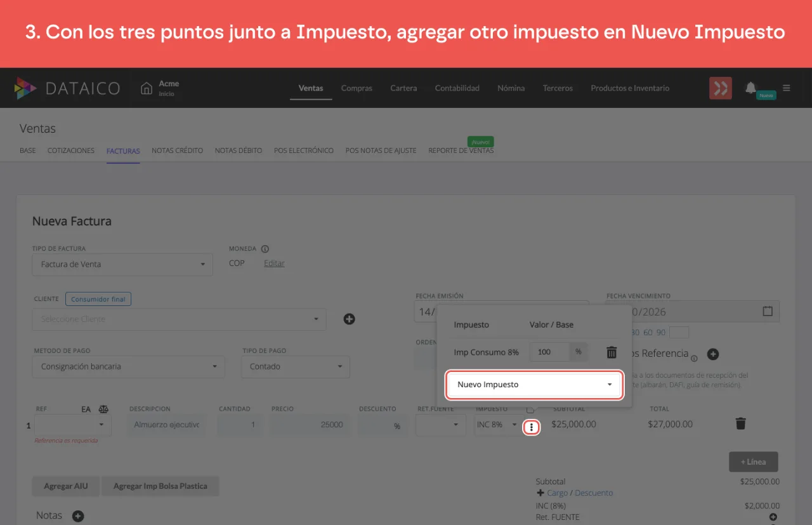
Task: Expand the Tipo de Pago dropdown
Action: 296,366
